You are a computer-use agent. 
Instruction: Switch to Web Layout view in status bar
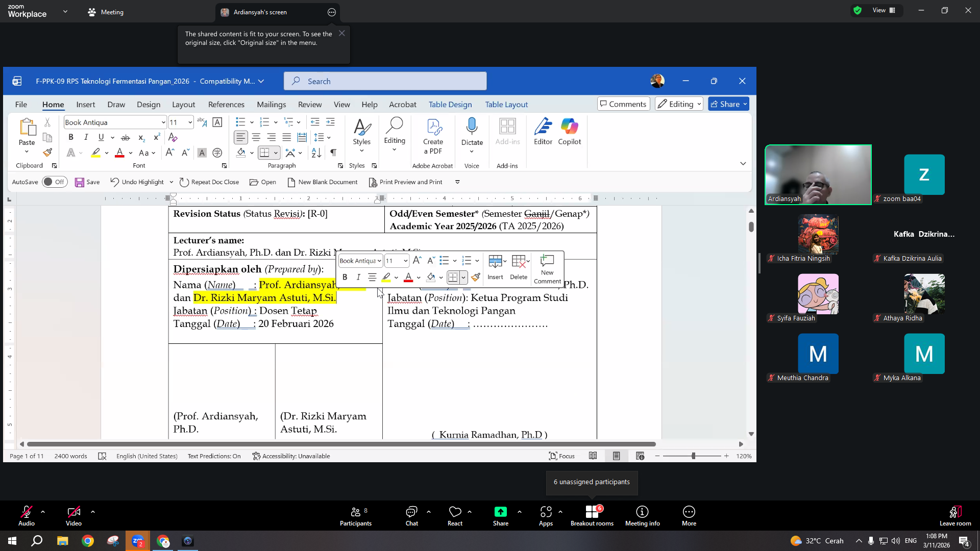pyautogui.click(x=640, y=456)
